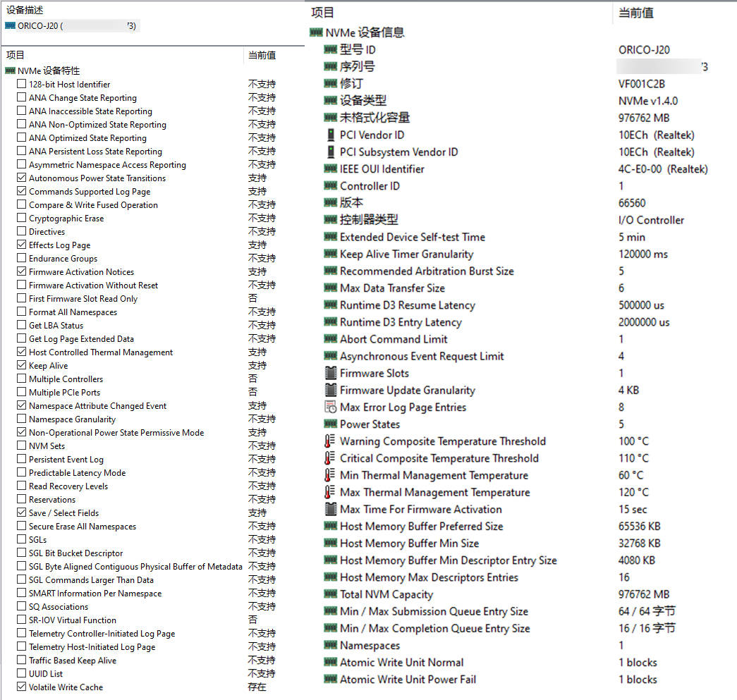
Task: Click the Max Thermal Management Temperature thermometer icon
Action: 330,492
